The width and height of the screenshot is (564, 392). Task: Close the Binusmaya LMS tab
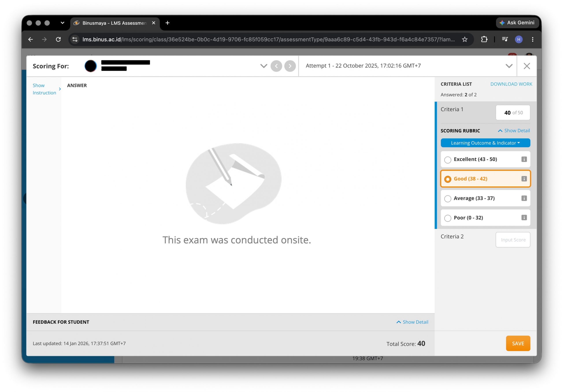(x=154, y=23)
